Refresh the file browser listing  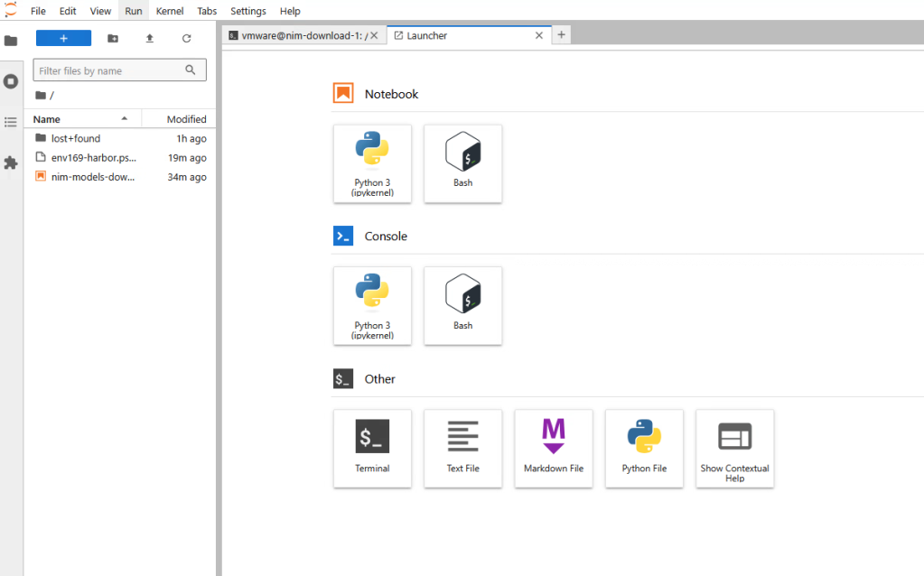click(x=186, y=38)
